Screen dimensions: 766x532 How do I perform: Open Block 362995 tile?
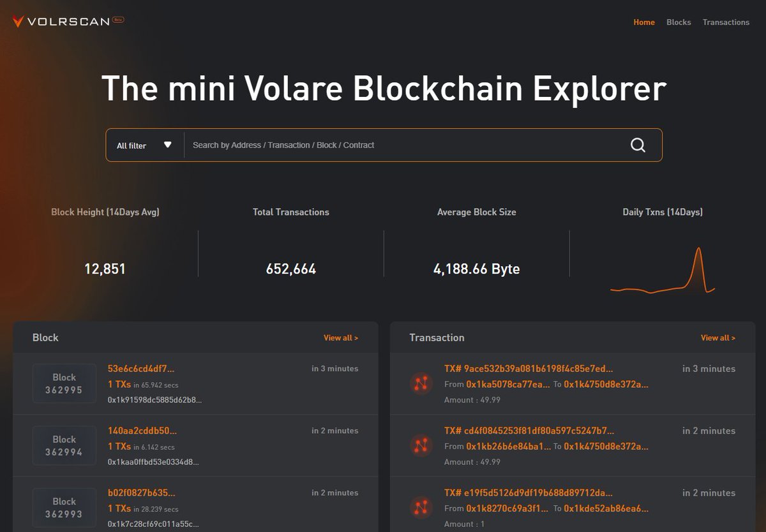pyautogui.click(x=64, y=383)
